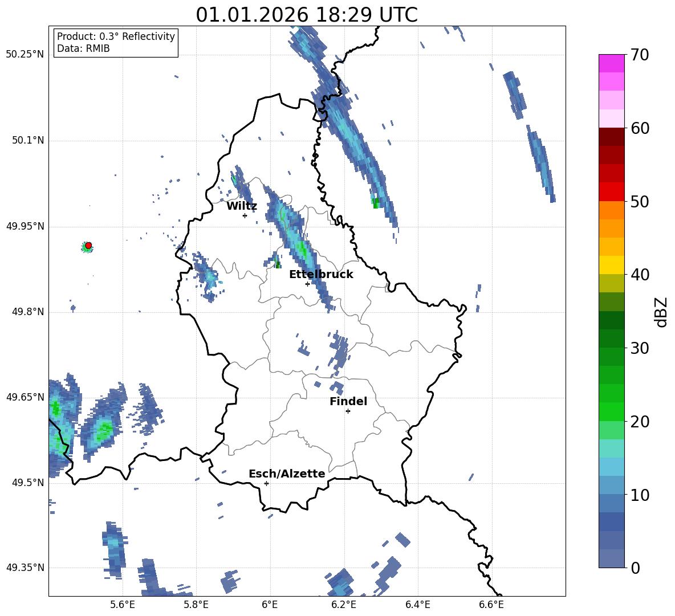Click the 60 colorbar tick label
This screenshot has height=616, width=675.
pos(640,128)
